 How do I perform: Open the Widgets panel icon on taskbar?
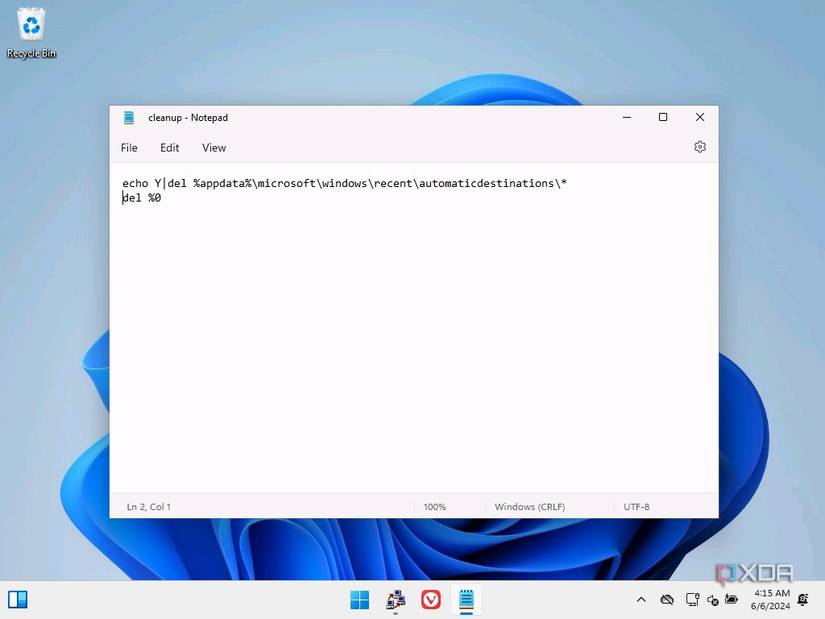(x=17, y=600)
